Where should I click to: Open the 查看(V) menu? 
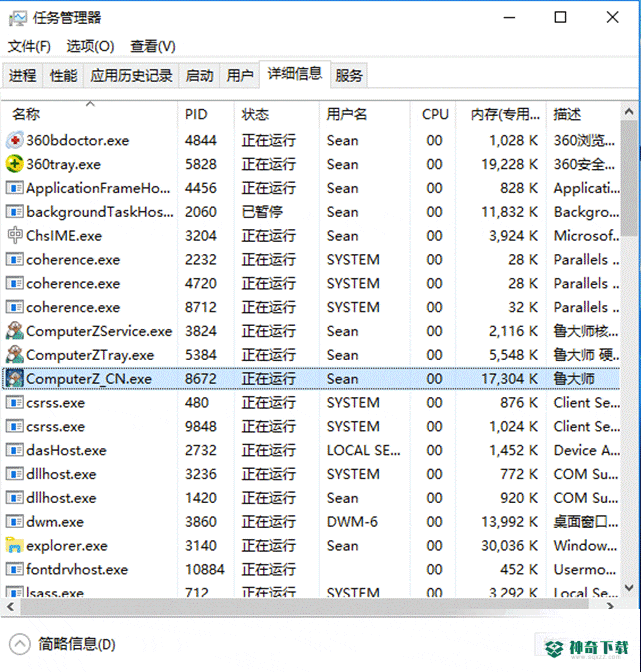click(x=153, y=46)
